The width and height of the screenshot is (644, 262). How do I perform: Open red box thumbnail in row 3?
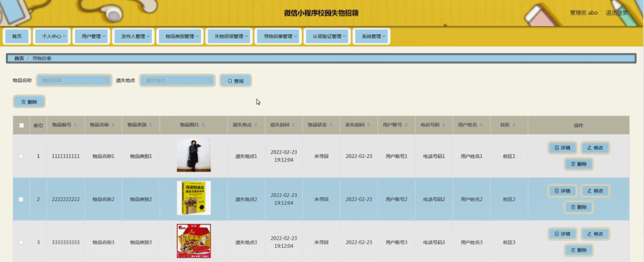194,241
